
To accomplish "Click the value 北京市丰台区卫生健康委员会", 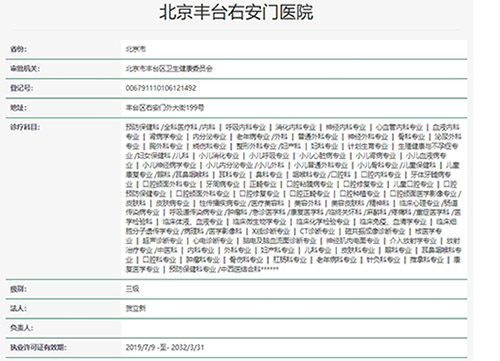I will pyautogui.click(x=169, y=69).
